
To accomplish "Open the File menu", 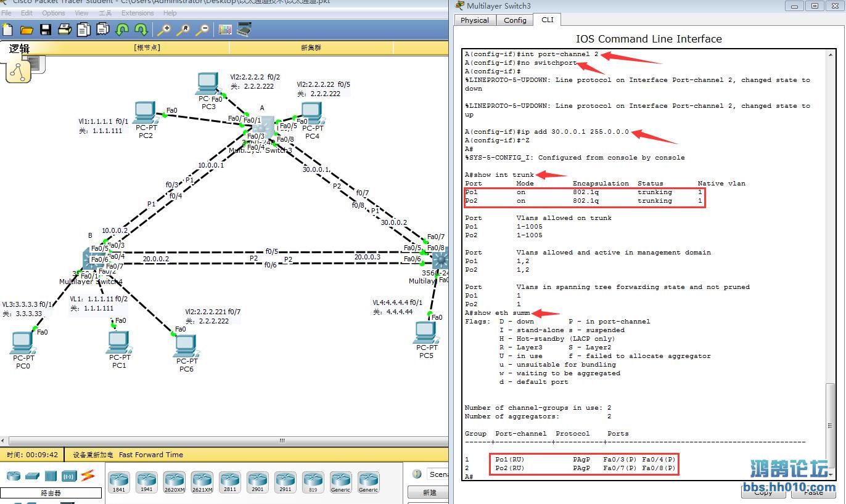I will [6, 13].
